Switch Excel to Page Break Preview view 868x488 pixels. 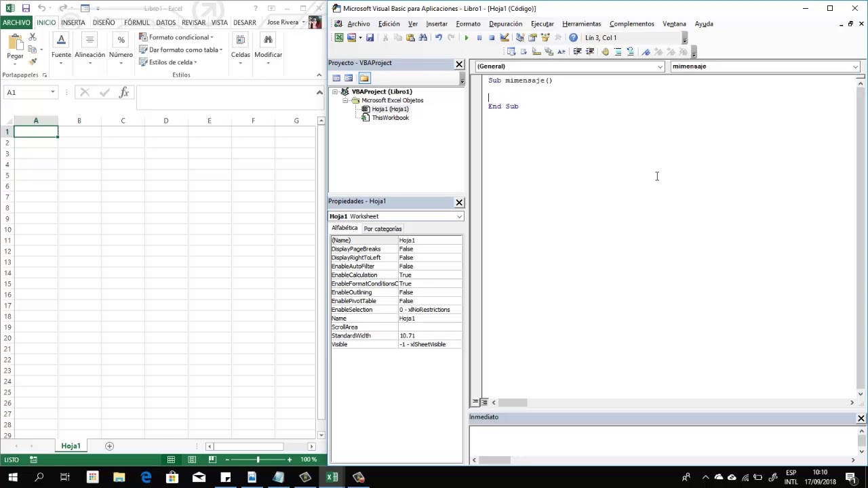pyautogui.click(x=212, y=460)
